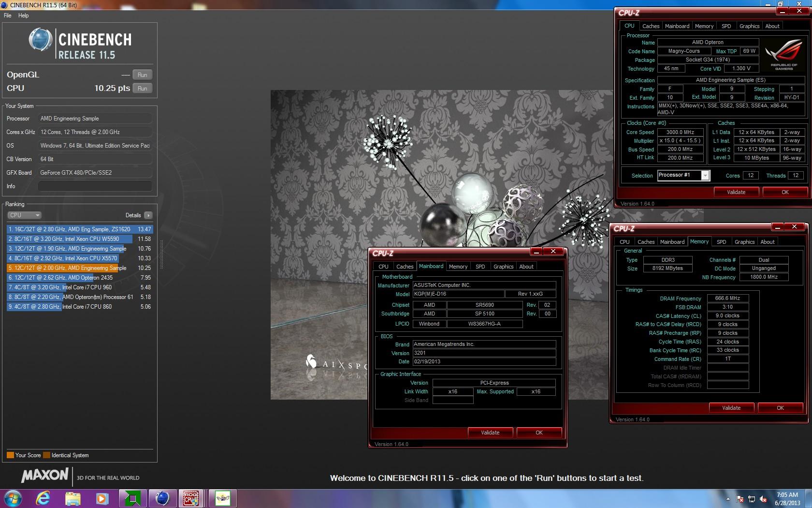Image resolution: width=812 pixels, height=508 pixels.
Task: Select Memory tab in the Mainboard CPU-Z window
Action: [458, 267]
